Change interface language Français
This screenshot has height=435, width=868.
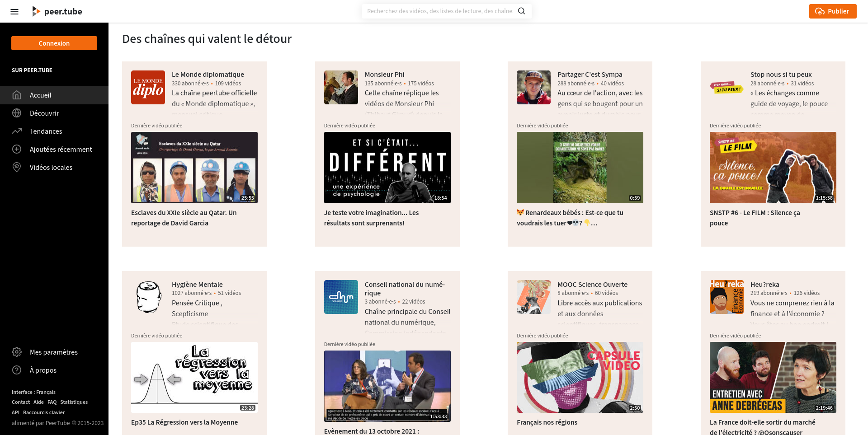(33, 392)
